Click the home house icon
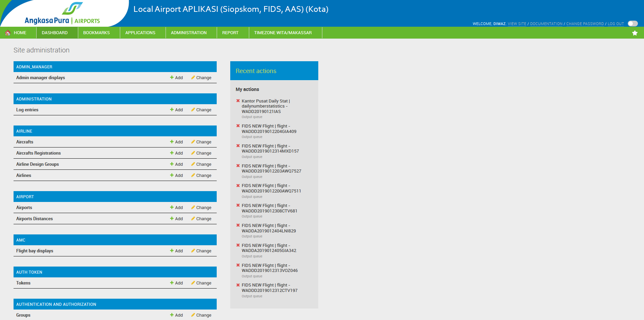This screenshot has width=644, height=320. [8, 33]
